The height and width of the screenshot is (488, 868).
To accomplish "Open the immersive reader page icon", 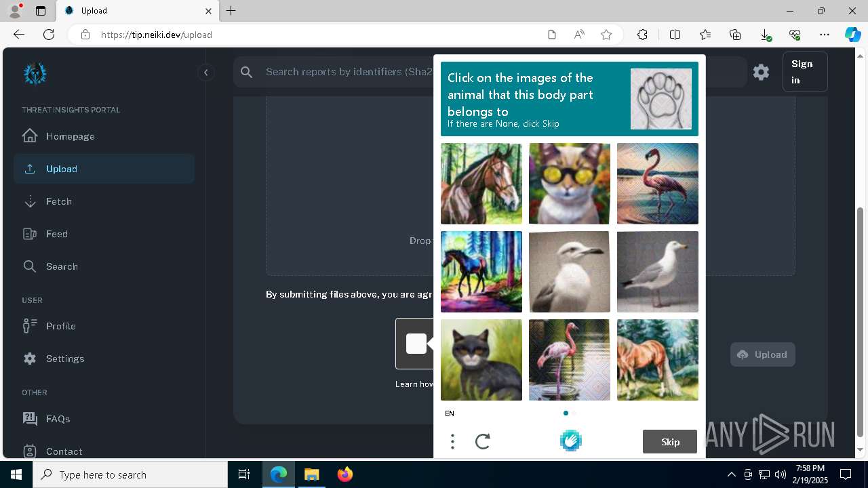I will point(552,35).
